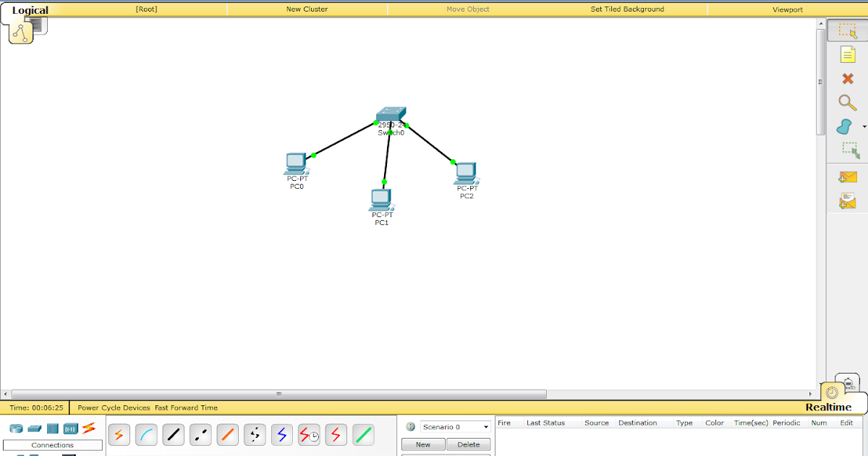
Task: Open the New Cluster option
Action: [307, 9]
